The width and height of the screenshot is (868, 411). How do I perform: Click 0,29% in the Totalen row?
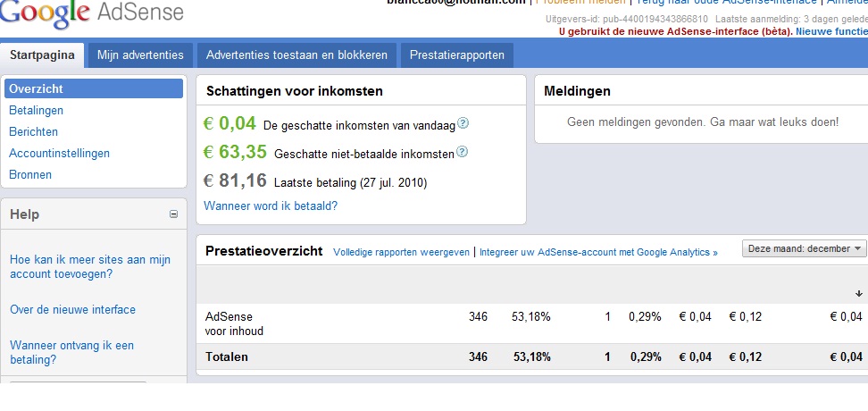click(x=646, y=357)
